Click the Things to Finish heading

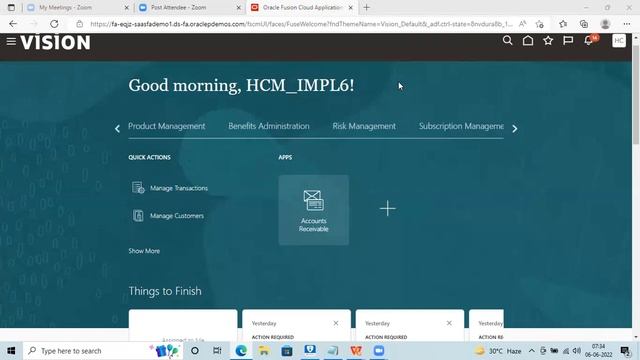(x=165, y=291)
